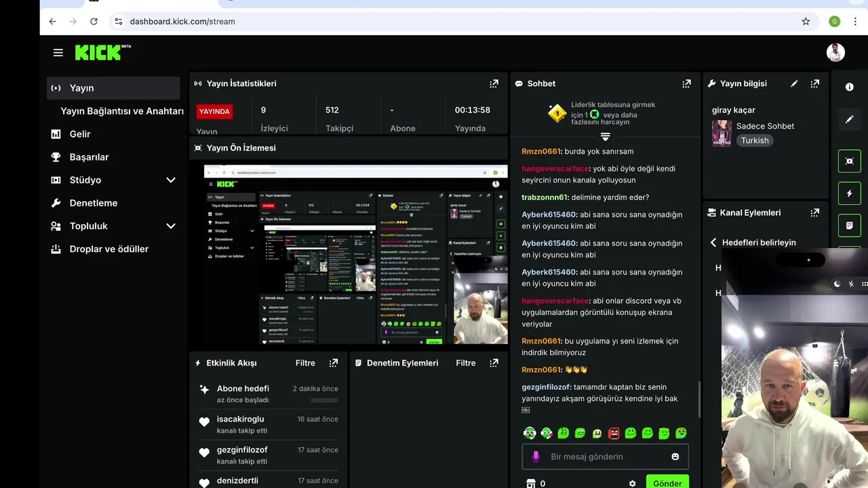Click the giray kaçar stream title
This screenshot has height=488, width=868.
pyautogui.click(x=734, y=110)
